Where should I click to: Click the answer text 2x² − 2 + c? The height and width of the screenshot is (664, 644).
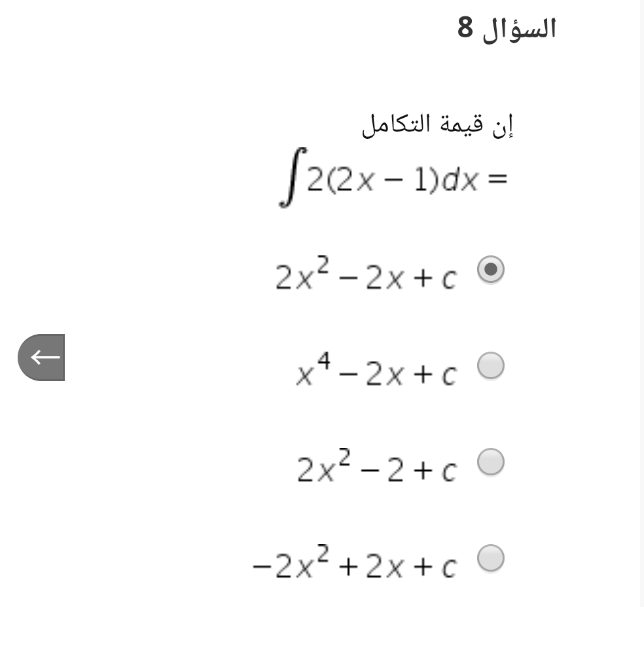pos(377,466)
